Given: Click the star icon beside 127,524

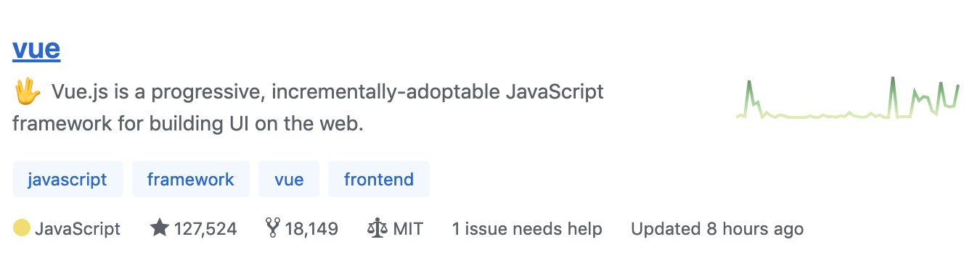Looking at the screenshot, I should [x=160, y=229].
